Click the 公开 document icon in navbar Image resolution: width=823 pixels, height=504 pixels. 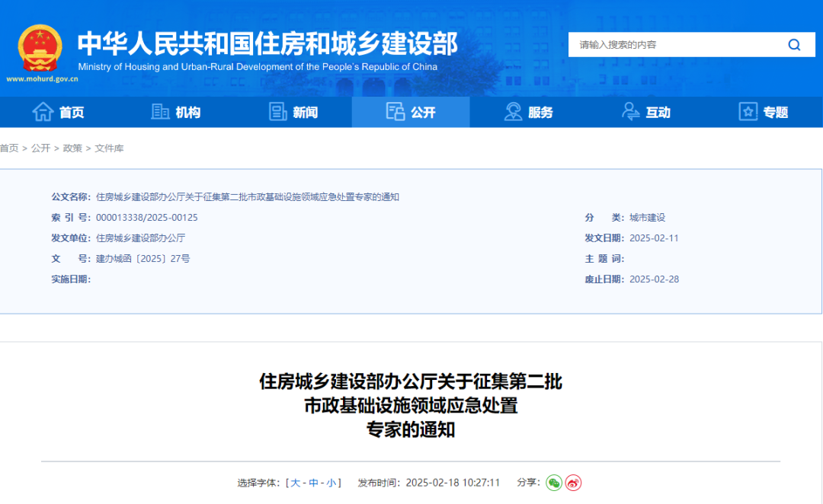pyautogui.click(x=396, y=112)
